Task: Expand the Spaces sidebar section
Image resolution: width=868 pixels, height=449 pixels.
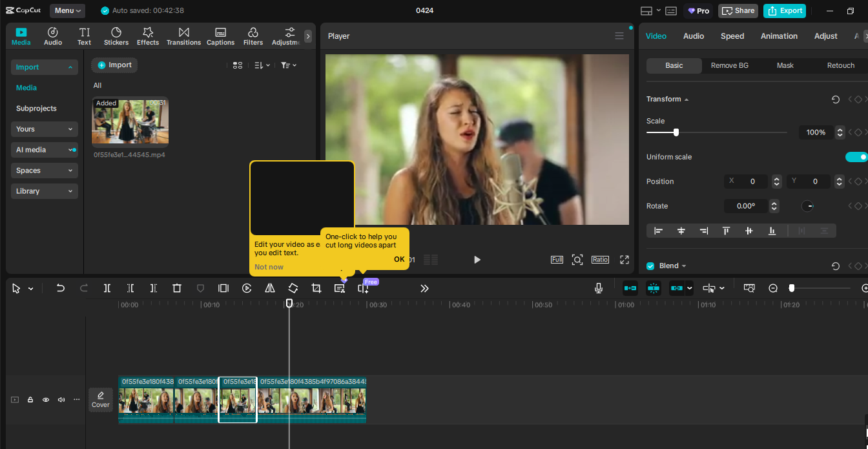Action: [x=45, y=171]
